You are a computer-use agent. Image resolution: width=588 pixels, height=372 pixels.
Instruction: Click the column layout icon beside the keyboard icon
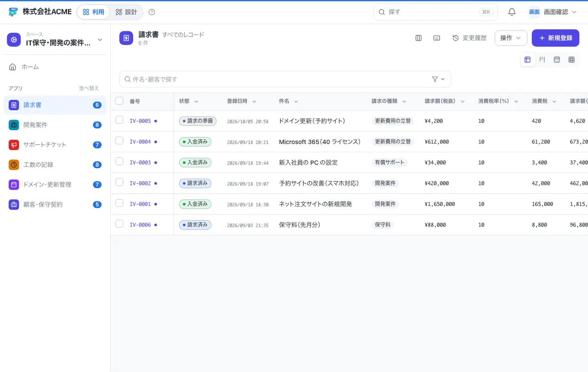click(x=418, y=38)
